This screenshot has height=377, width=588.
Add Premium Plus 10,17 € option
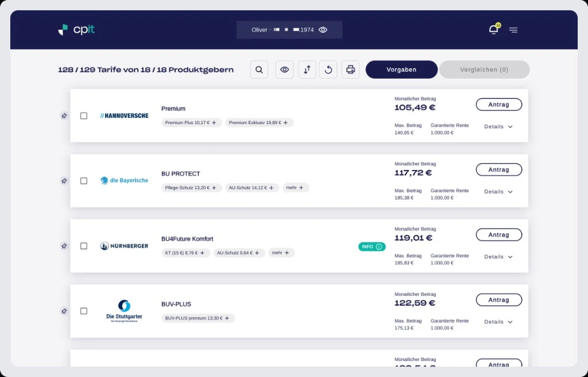tap(192, 123)
